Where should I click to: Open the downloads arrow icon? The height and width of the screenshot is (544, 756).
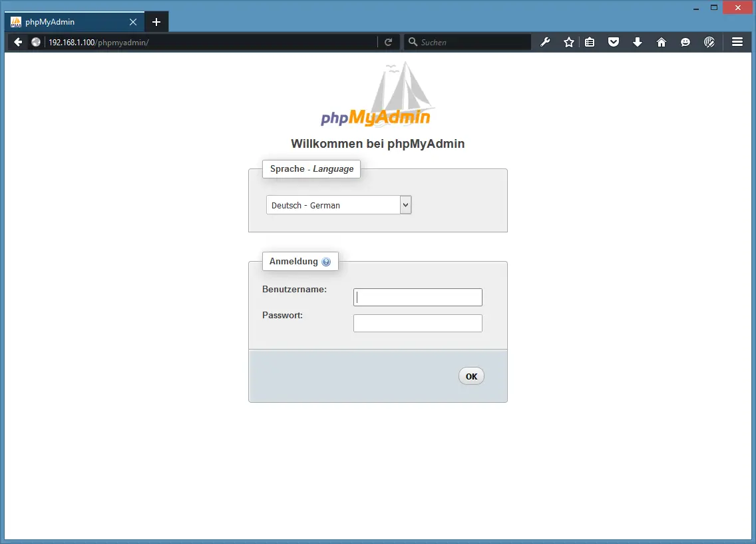638,43
